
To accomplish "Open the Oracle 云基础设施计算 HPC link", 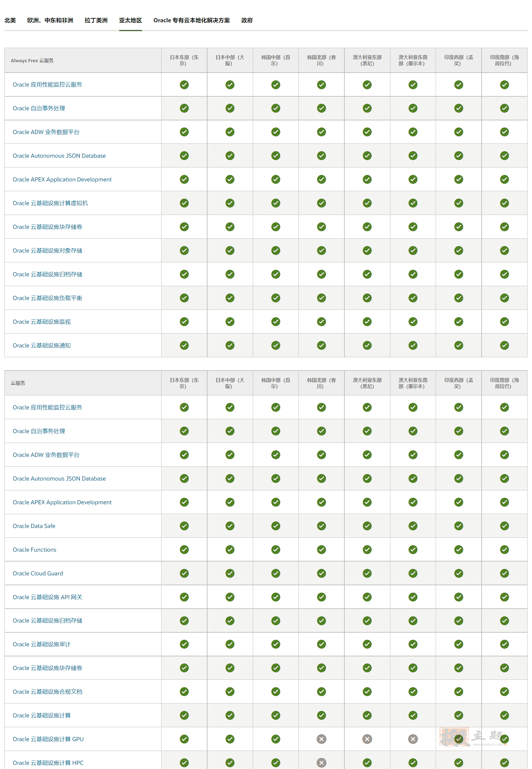I will [x=48, y=763].
